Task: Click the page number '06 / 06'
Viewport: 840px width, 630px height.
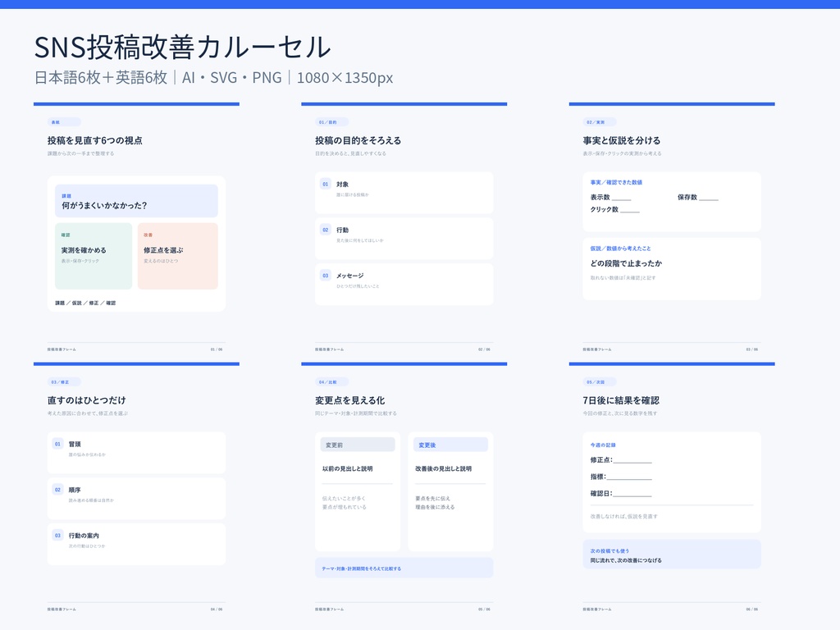Action: point(752,609)
